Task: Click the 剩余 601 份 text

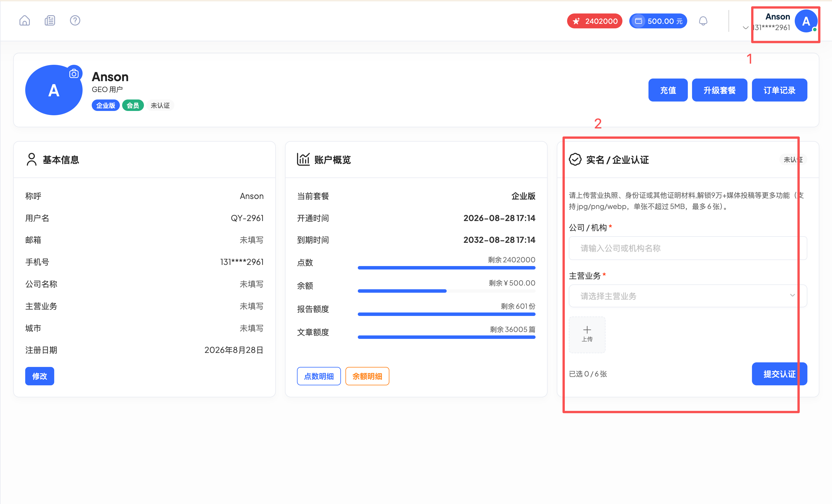Action: (x=518, y=306)
